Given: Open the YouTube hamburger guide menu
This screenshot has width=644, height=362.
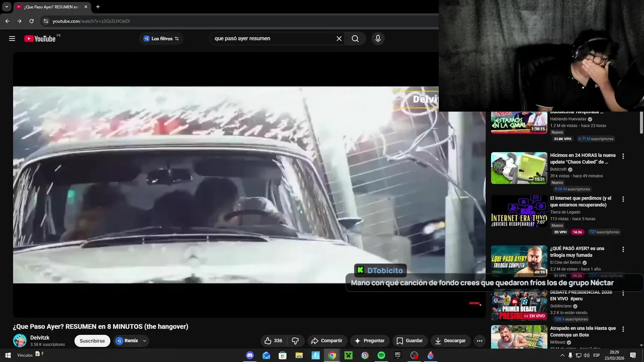Looking at the screenshot, I should click(12, 39).
